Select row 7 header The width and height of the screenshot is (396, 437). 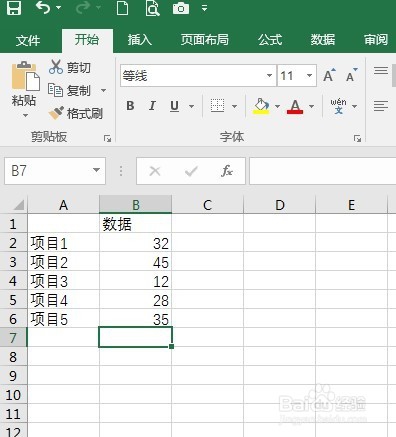13,338
